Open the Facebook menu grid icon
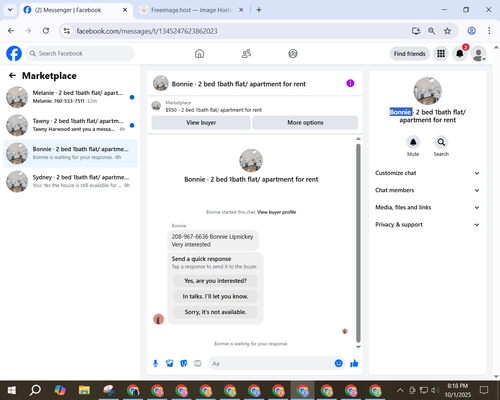 point(441,53)
